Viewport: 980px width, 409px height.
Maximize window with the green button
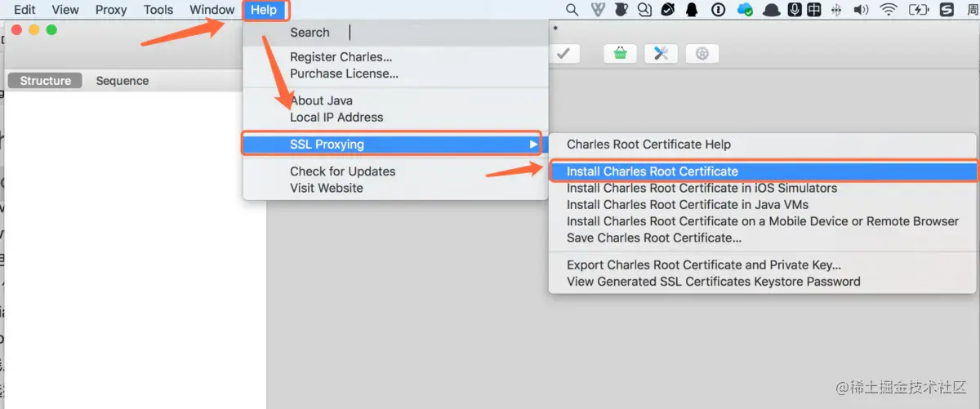(x=51, y=30)
